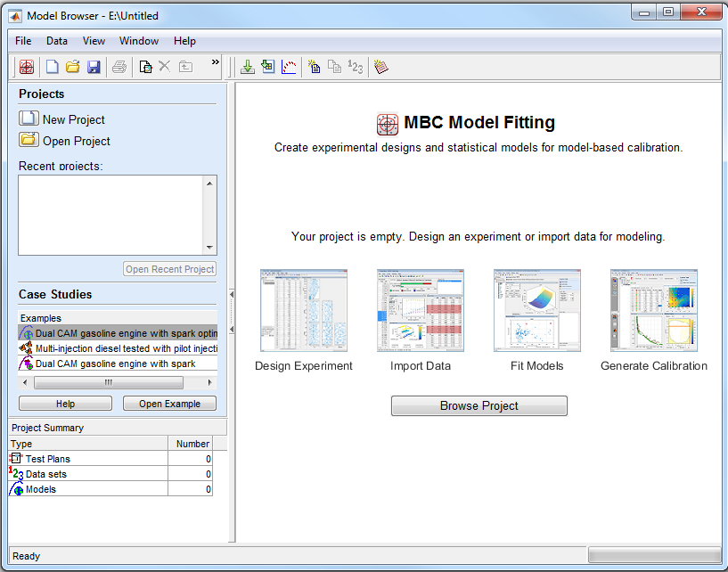
Task: Click the Fit Models thumbnail
Action: tap(537, 310)
